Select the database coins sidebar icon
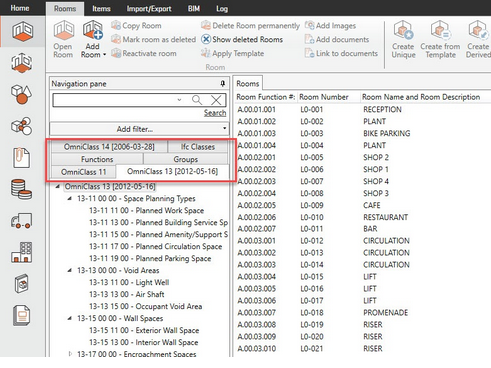This screenshot has height=368, width=491. (22, 189)
